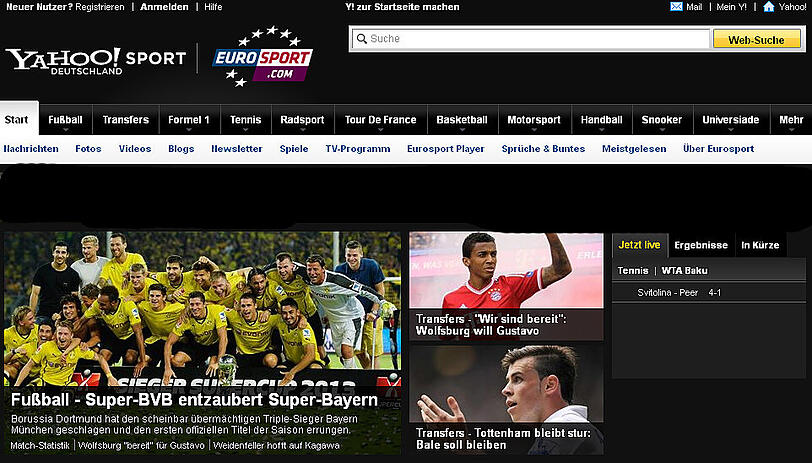Image resolution: width=812 pixels, height=463 pixels.
Task: Click Y! zur Startseite machen
Action: pos(402,7)
